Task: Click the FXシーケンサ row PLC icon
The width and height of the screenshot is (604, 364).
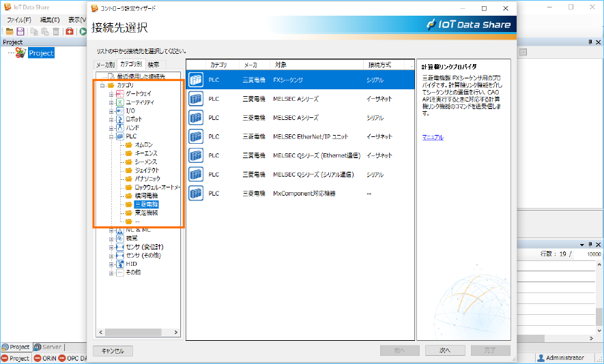Action: tap(196, 80)
